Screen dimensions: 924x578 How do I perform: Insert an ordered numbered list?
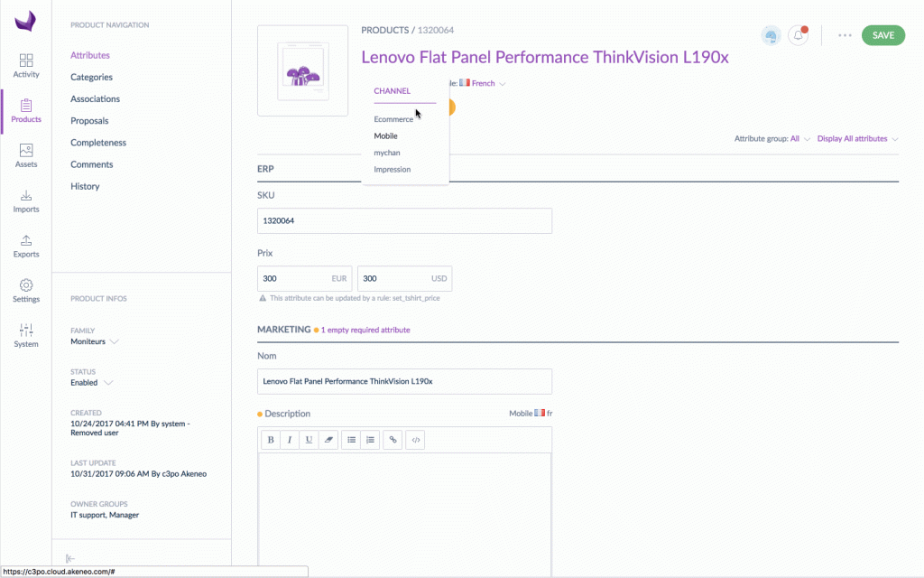click(370, 440)
